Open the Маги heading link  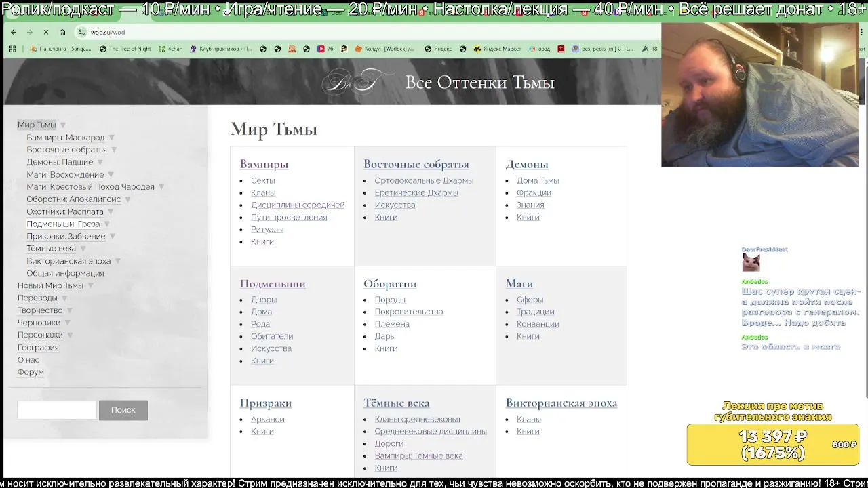coord(519,283)
